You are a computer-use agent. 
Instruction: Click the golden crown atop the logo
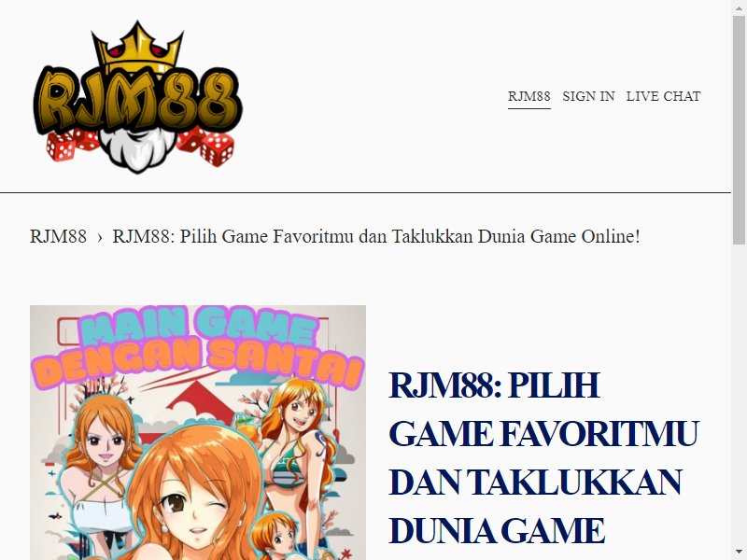(x=137, y=46)
